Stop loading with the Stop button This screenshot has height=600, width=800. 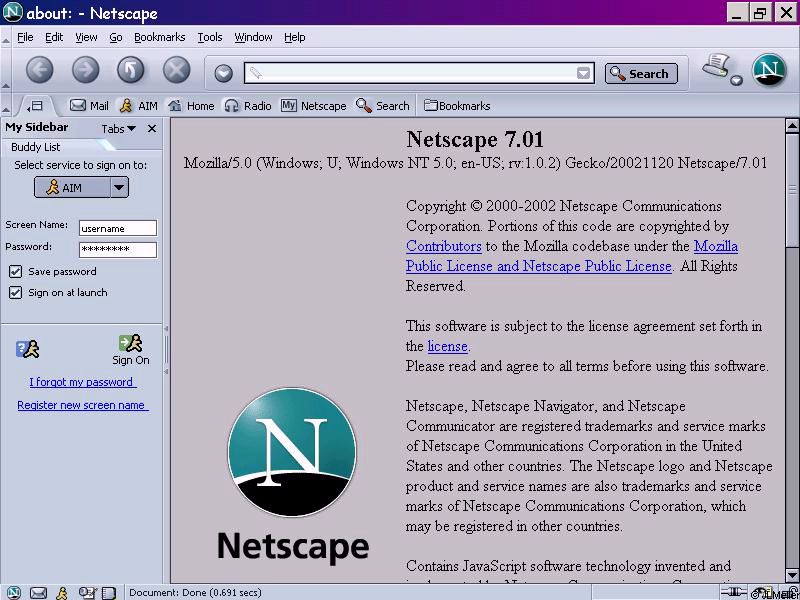click(177, 70)
